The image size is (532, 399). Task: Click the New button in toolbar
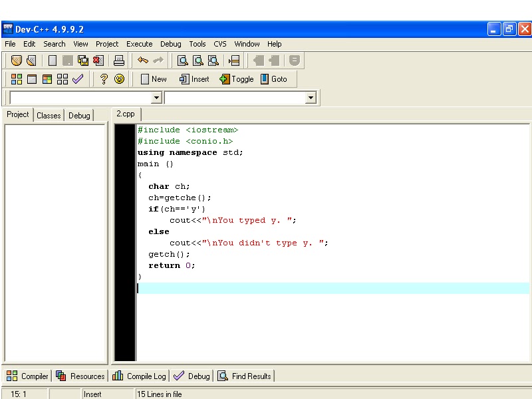(x=154, y=79)
